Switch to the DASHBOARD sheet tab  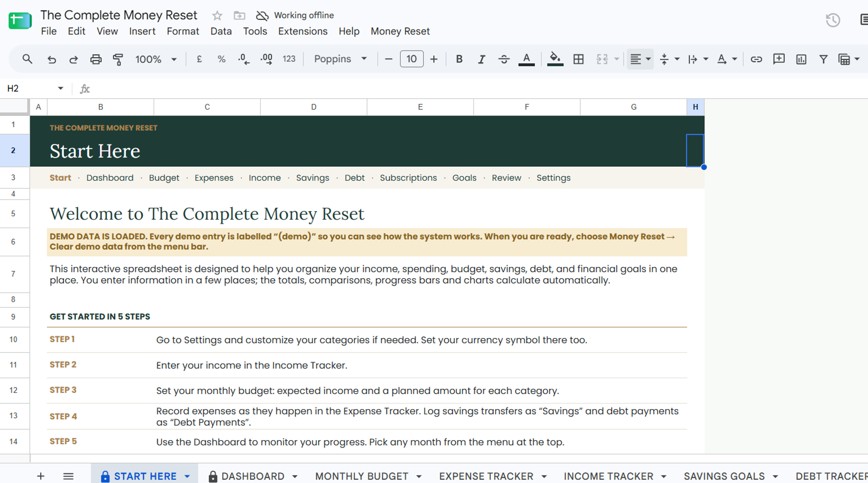point(253,476)
